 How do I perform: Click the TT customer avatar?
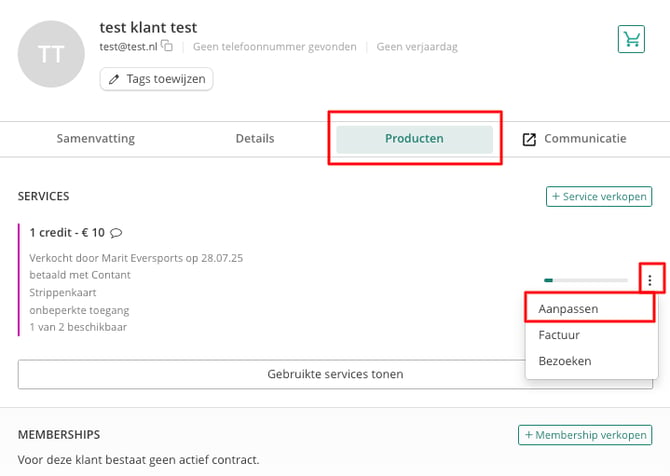51,54
